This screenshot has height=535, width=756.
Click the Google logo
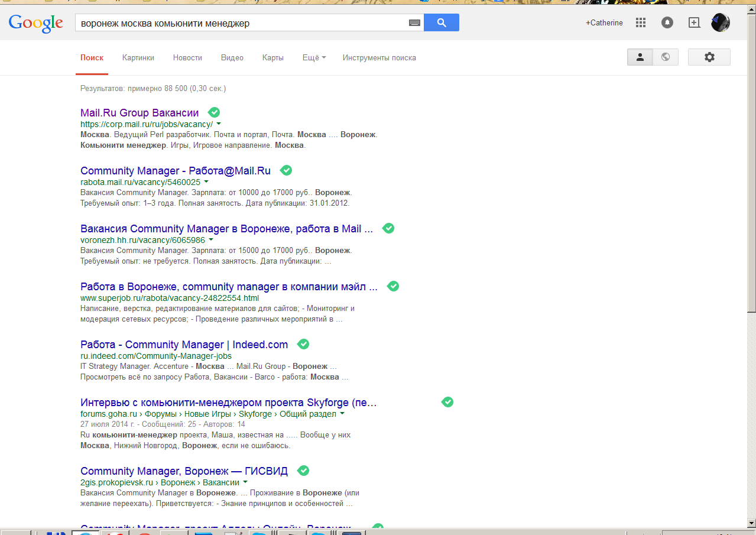tap(36, 22)
